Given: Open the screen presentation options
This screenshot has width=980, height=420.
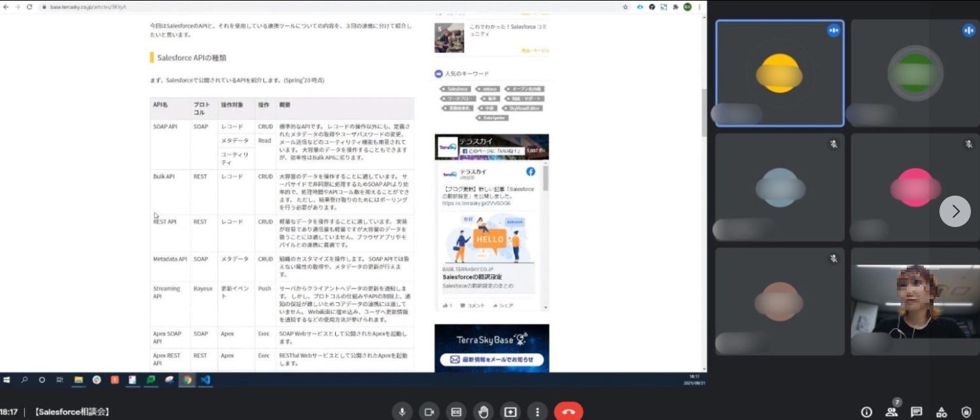Looking at the screenshot, I should tap(511, 411).
